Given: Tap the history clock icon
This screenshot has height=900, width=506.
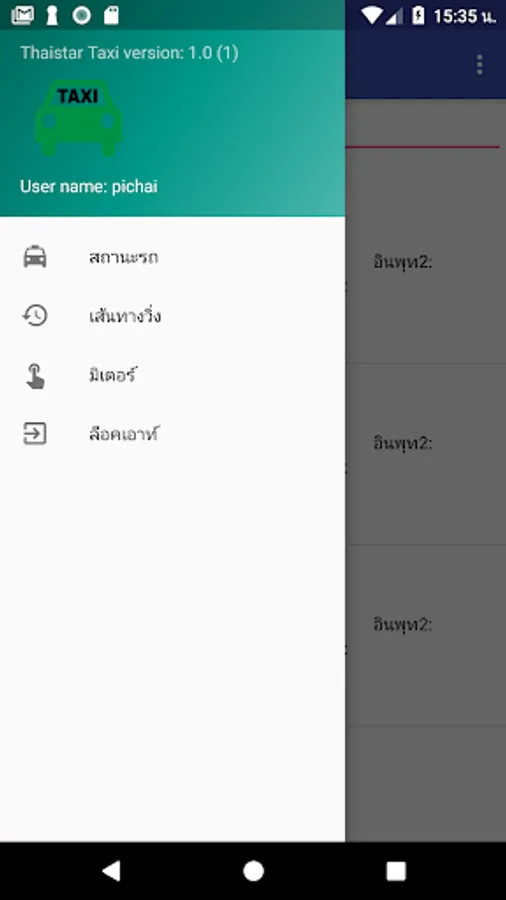Looking at the screenshot, I should coord(35,316).
